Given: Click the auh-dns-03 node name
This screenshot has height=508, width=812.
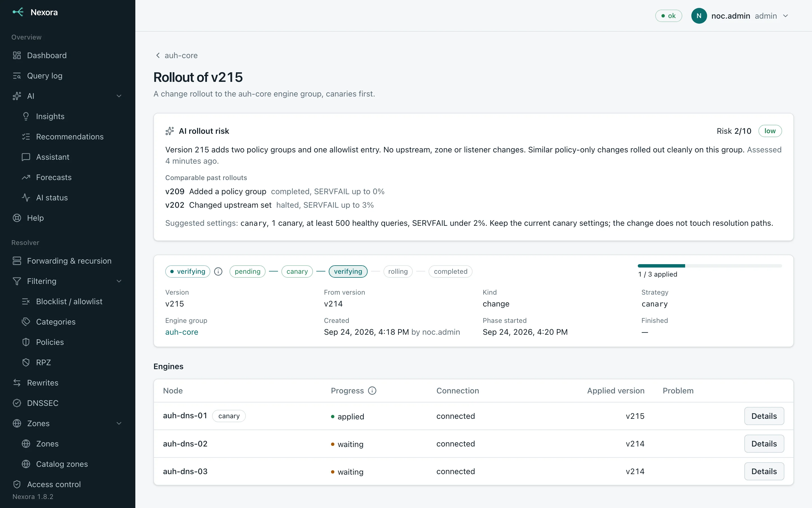Looking at the screenshot, I should pyautogui.click(x=185, y=471).
